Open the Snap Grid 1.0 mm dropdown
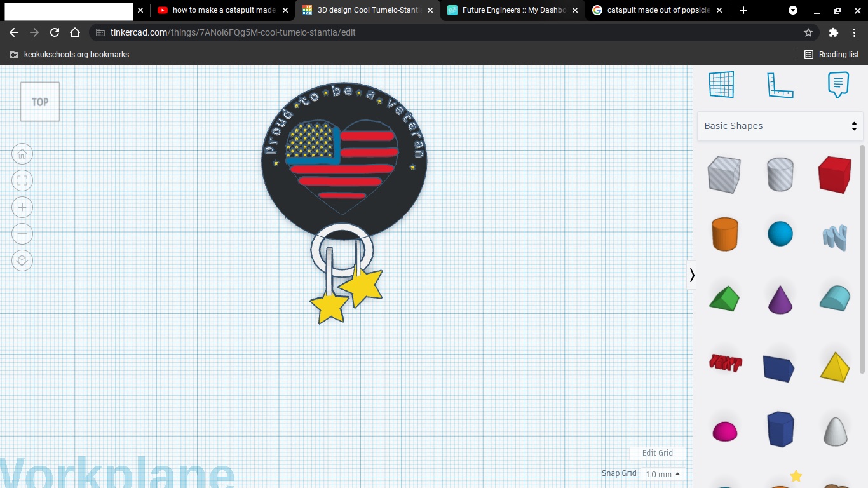 pos(663,474)
